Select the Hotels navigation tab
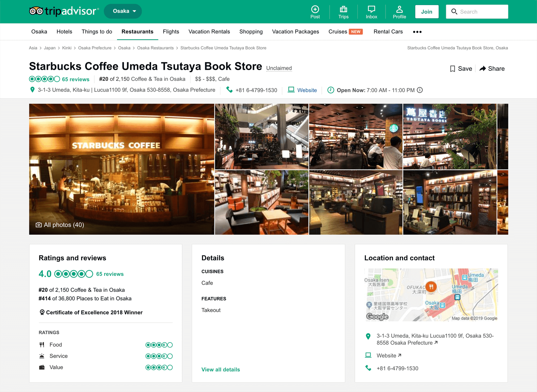This screenshot has height=392, width=537. 64,31
